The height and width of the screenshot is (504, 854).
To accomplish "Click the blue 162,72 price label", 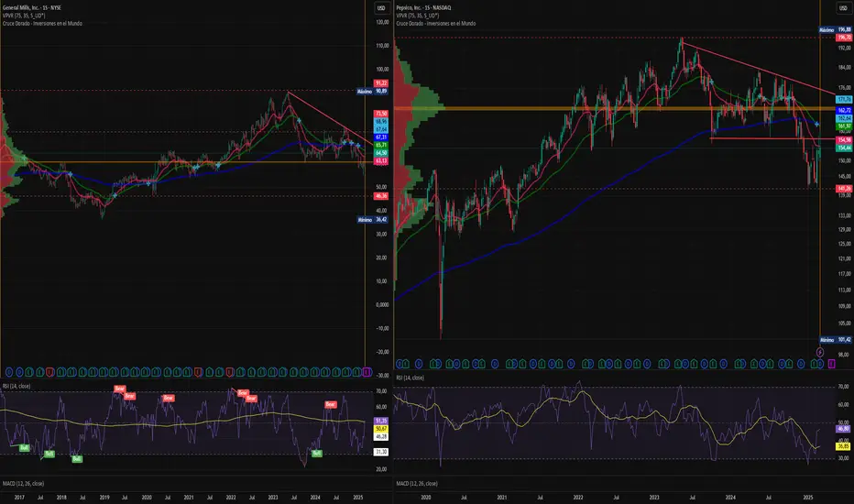I will click(844, 111).
